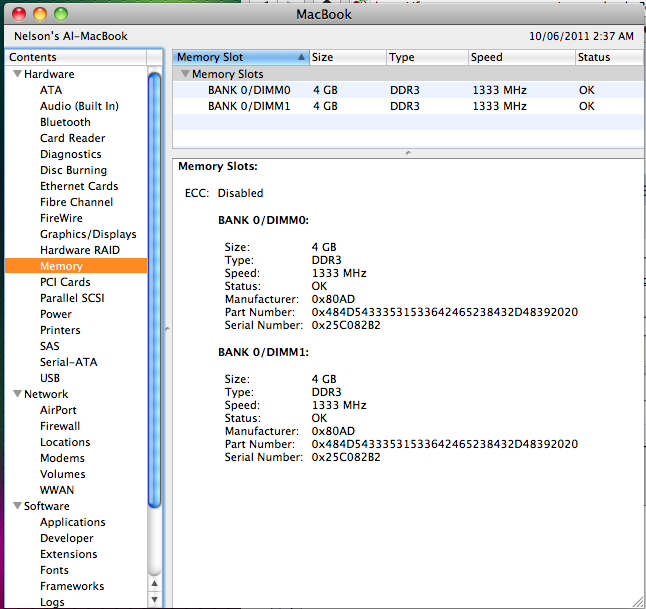Screen dimensions: 646x609
Task: Collapse the Memory Slots group triangle
Action: (185, 74)
